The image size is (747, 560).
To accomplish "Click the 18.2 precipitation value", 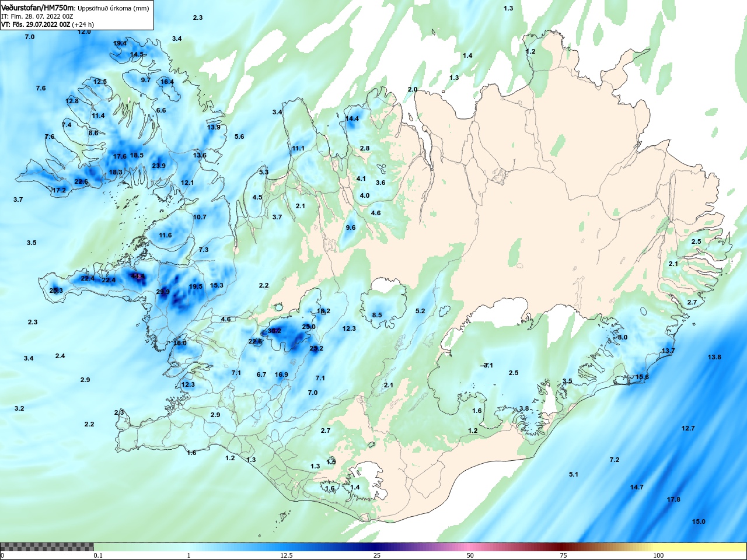I will [323, 311].
